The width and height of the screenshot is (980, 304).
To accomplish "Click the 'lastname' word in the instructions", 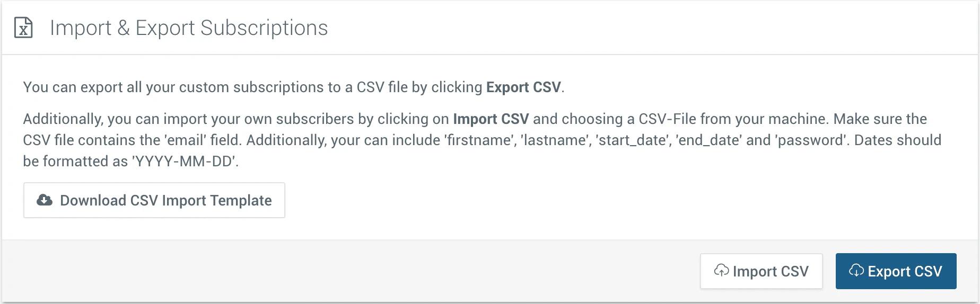I will [557, 140].
